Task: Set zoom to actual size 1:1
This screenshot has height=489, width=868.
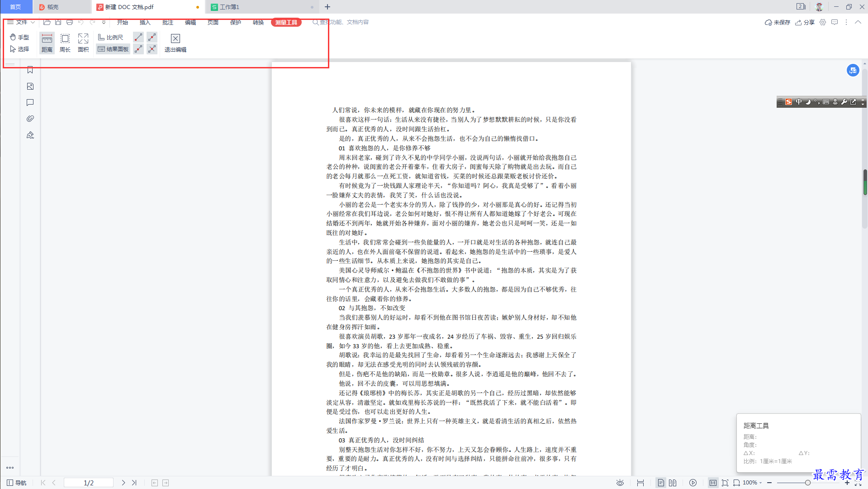Action: point(713,483)
